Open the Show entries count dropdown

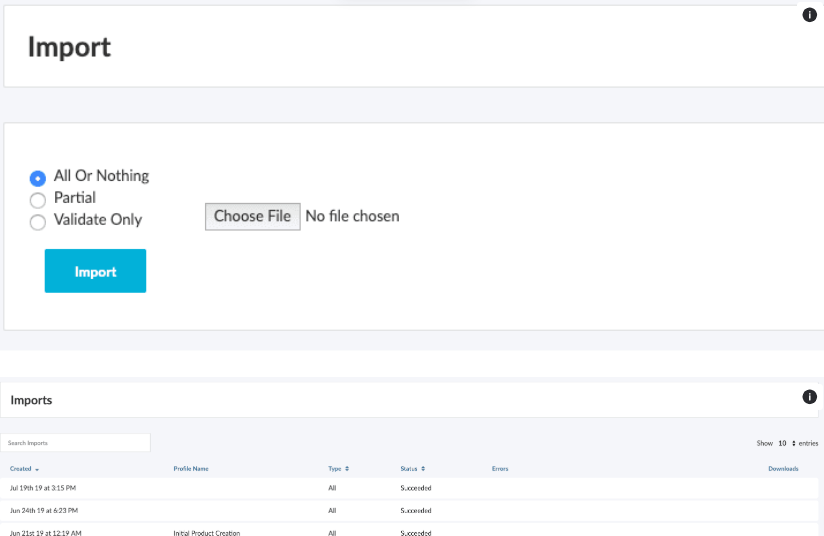tap(787, 442)
